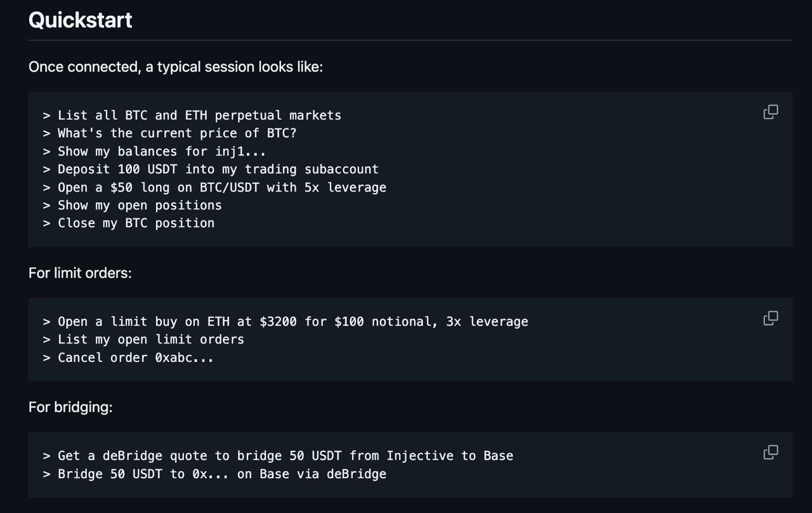Click the 'What's the current price of BTC?' line

click(x=177, y=133)
